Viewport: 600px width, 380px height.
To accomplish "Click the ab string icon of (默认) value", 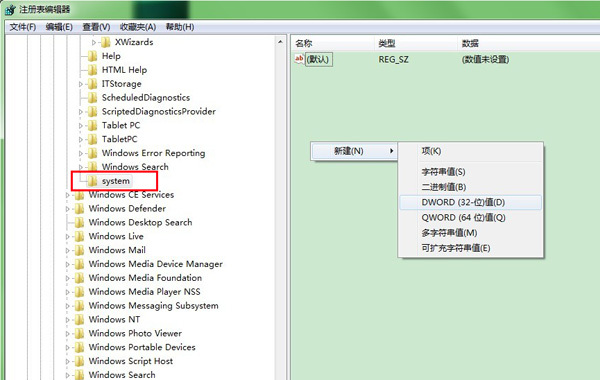I will [x=299, y=59].
